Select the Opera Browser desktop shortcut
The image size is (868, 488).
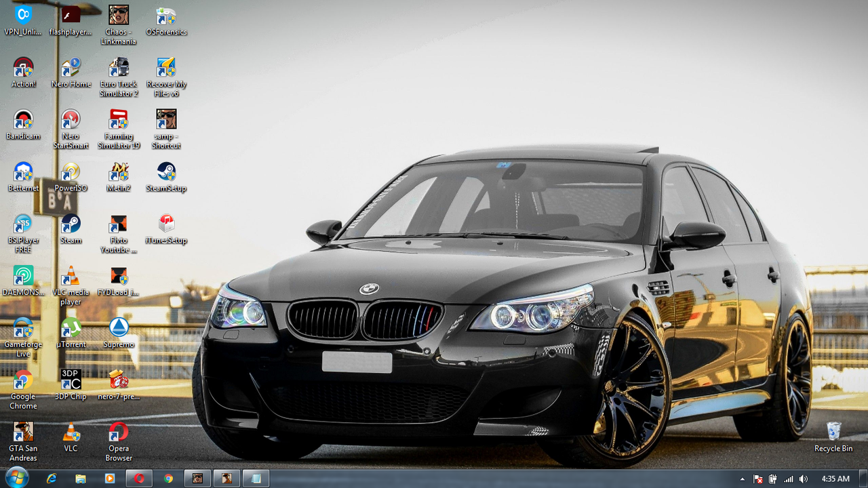(119, 443)
